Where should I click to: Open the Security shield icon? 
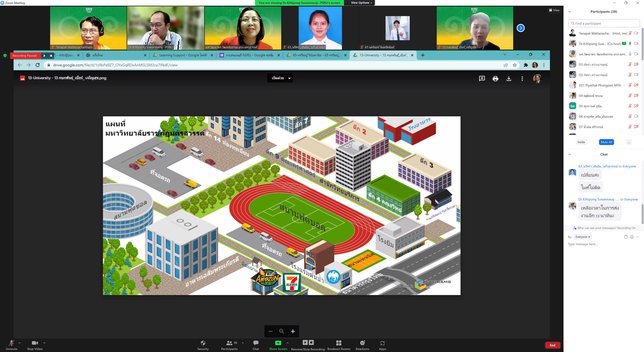(203, 343)
